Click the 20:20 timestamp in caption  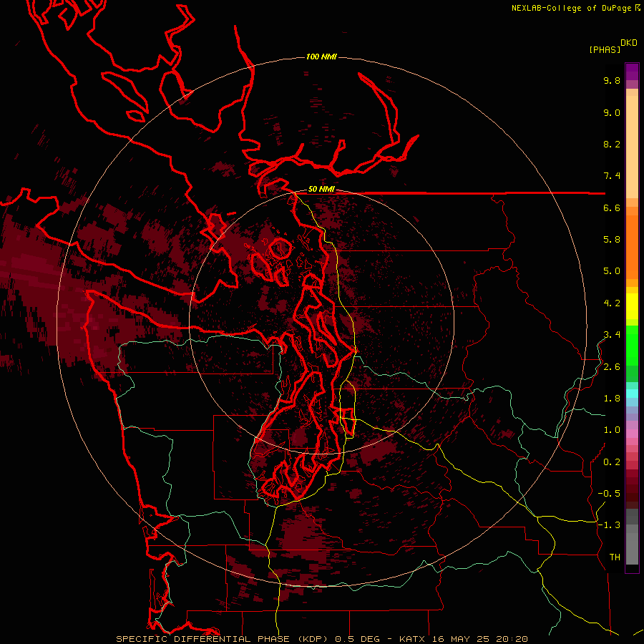tap(511, 639)
